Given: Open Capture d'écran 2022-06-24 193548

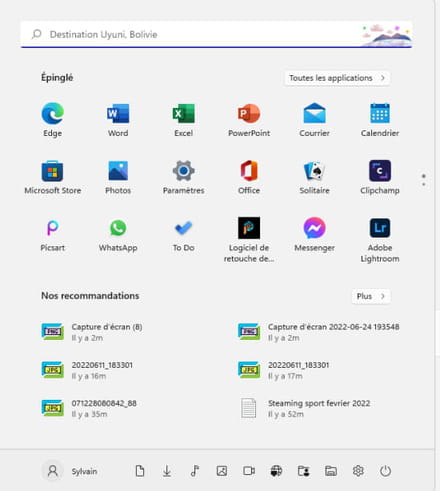Looking at the screenshot, I should 319,332.
